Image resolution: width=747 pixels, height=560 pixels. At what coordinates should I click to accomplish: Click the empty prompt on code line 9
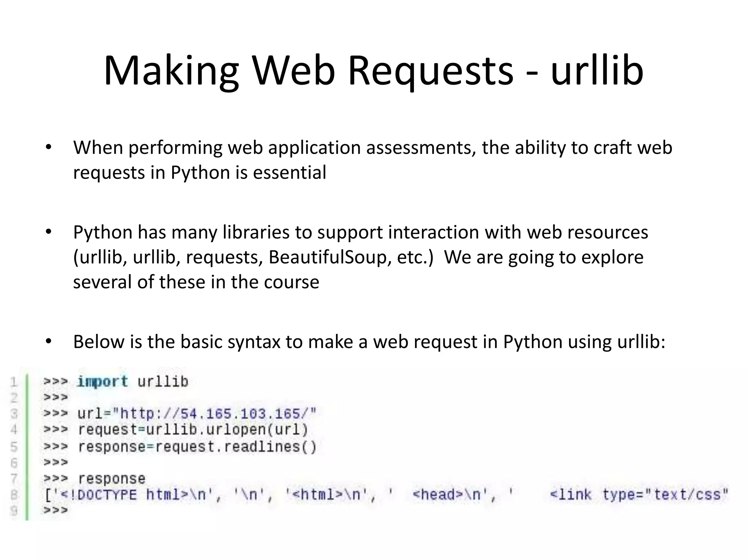(x=56, y=510)
